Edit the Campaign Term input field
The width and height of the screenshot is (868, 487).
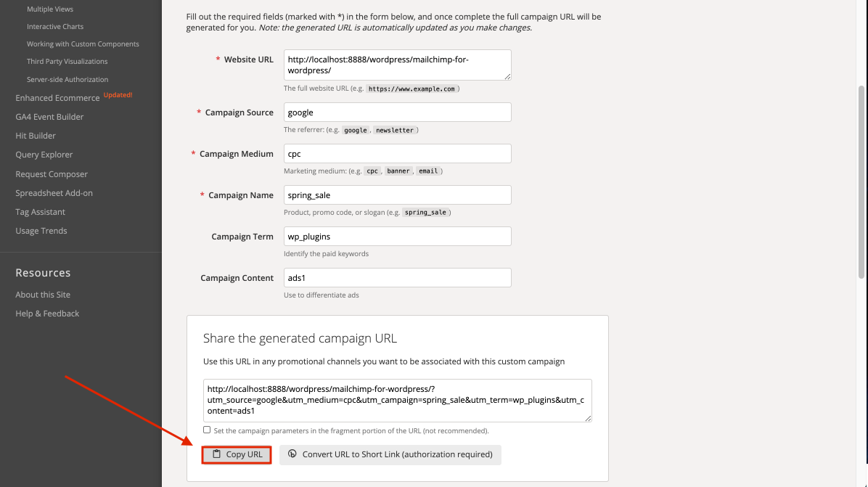coord(397,236)
